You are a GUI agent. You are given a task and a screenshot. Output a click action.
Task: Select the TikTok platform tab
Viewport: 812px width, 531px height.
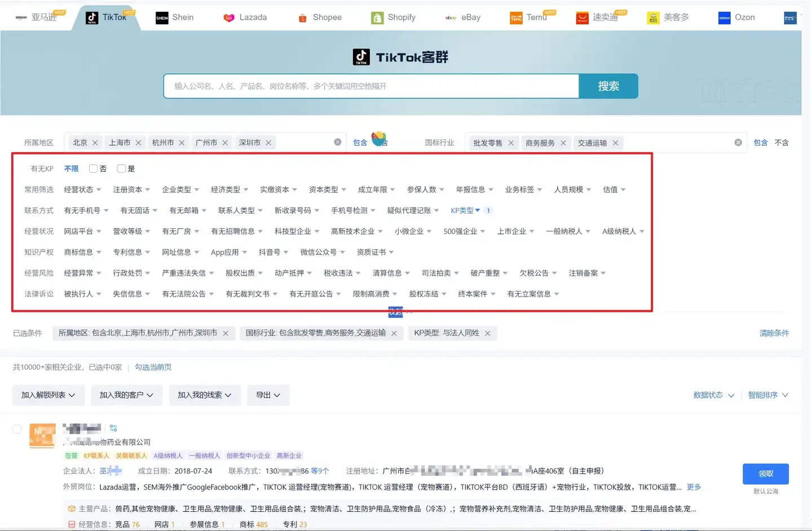pos(107,17)
